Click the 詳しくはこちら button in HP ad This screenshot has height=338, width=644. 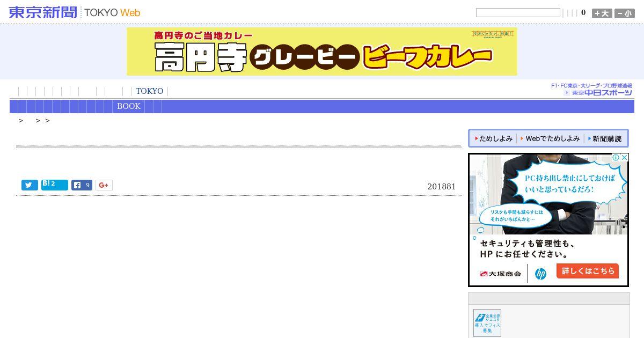[588, 271]
